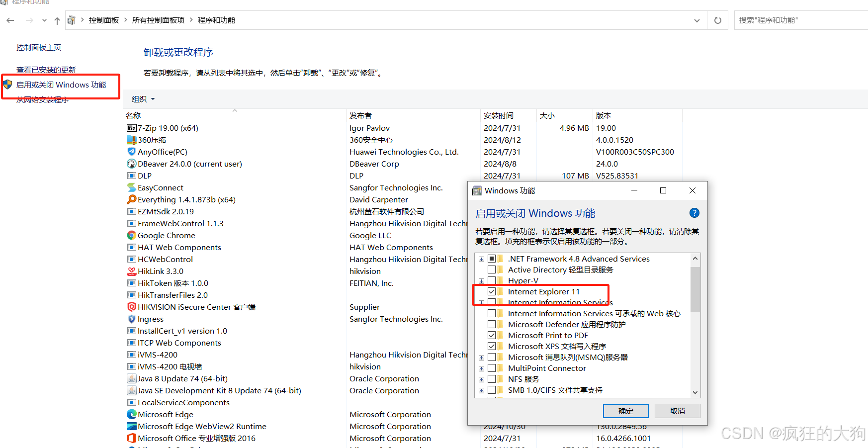
Task: Expand the MultiPoint Connector node
Action: [x=481, y=368]
